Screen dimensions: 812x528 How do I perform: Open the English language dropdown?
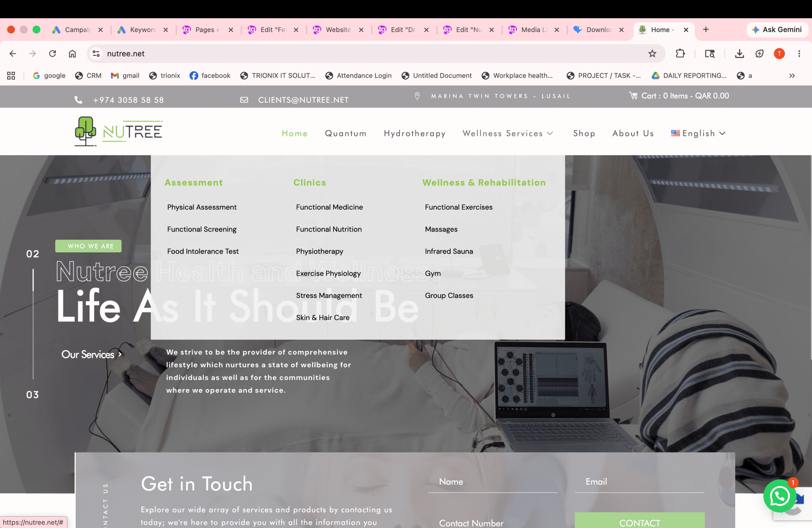tap(698, 134)
